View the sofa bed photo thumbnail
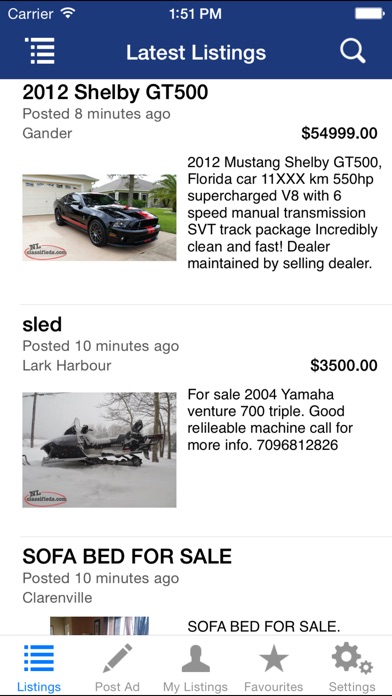The image size is (392, 696). click(99, 625)
